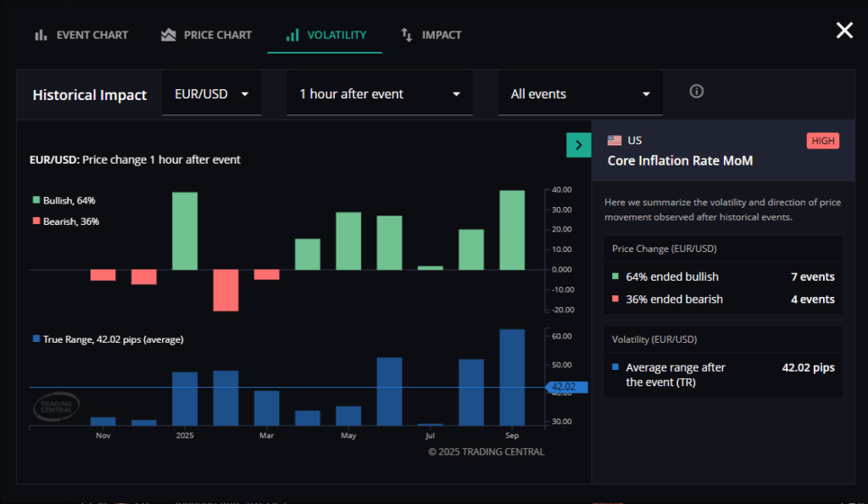
Task: Open the 1 hour after event dropdown
Action: click(x=379, y=94)
